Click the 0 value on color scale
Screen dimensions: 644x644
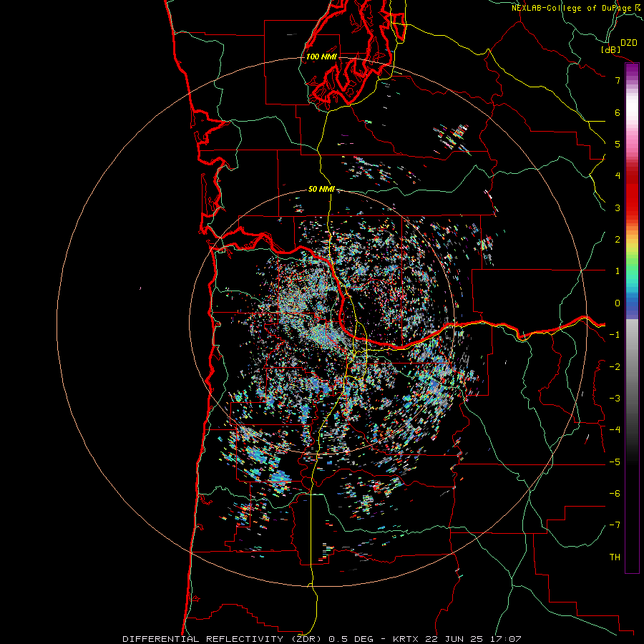(618, 303)
